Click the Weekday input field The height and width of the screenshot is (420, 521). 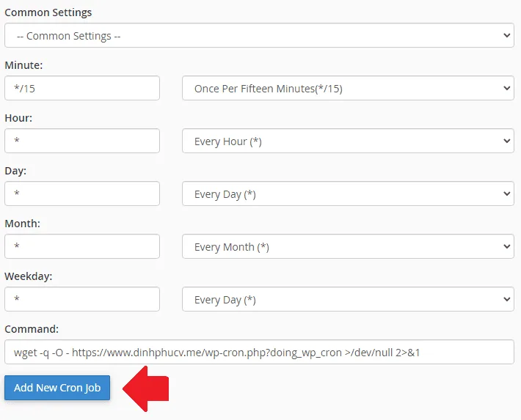coord(82,300)
